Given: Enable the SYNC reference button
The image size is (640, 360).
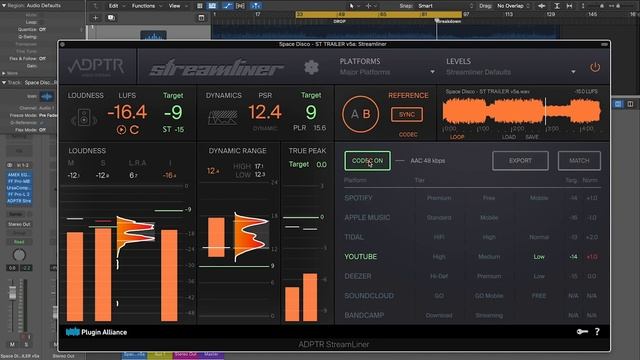Looking at the screenshot, I should tap(407, 115).
